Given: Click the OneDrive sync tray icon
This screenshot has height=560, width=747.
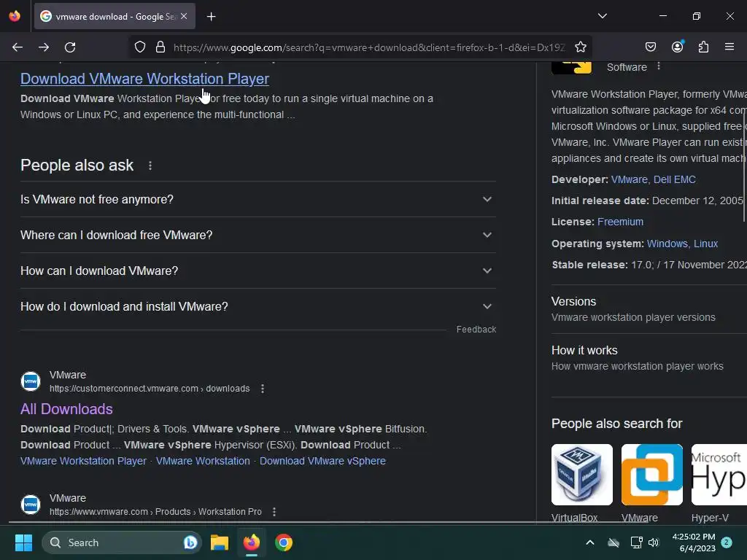Looking at the screenshot, I should click(x=614, y=542).
